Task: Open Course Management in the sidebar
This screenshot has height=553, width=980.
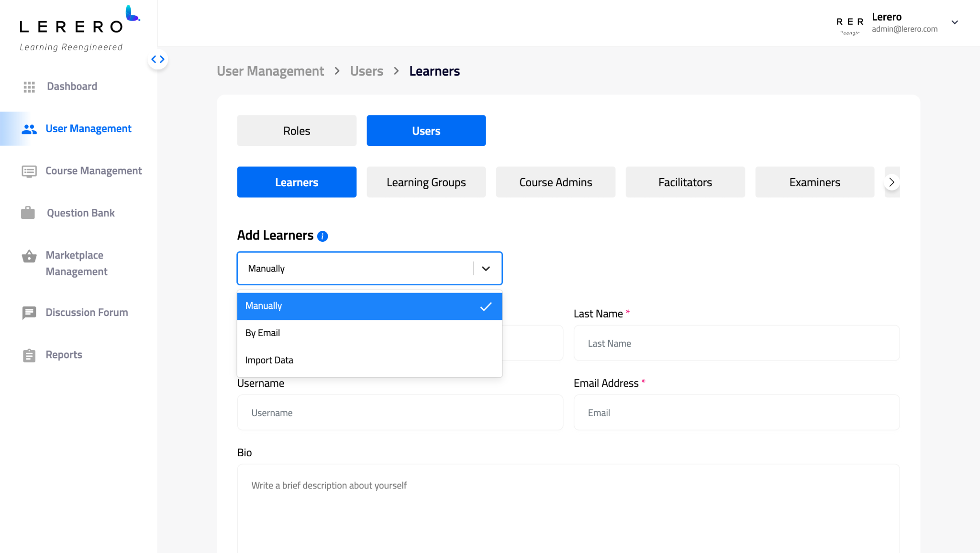Action: [94, 171]
